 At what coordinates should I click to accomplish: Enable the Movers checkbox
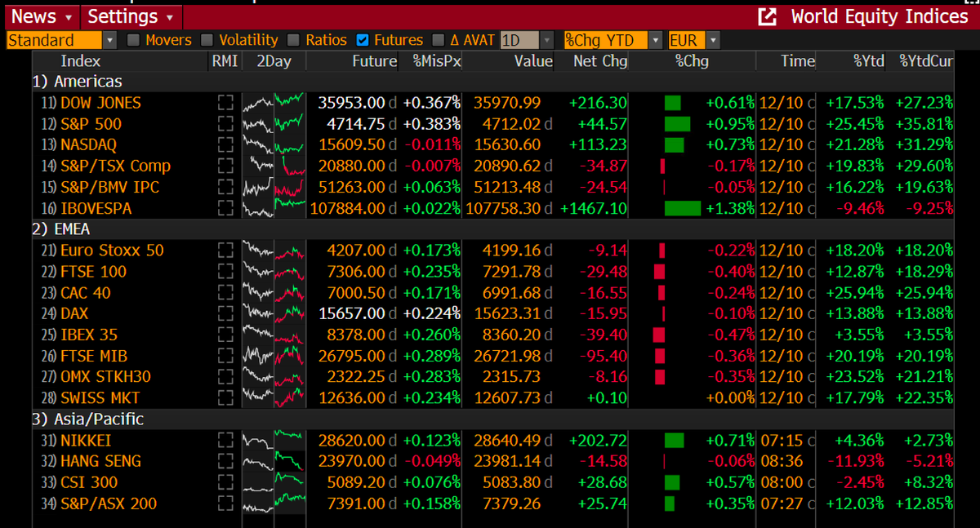pyautogui.click(x=133, y=40)
